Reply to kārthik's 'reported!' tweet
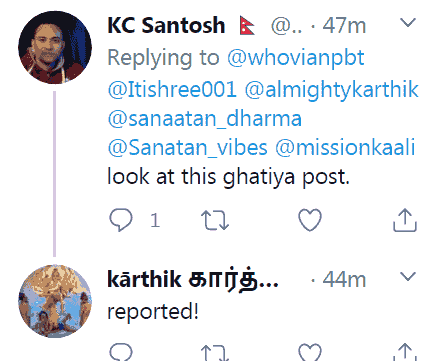This screenshot has width=434, height=361. click(121, 352)
